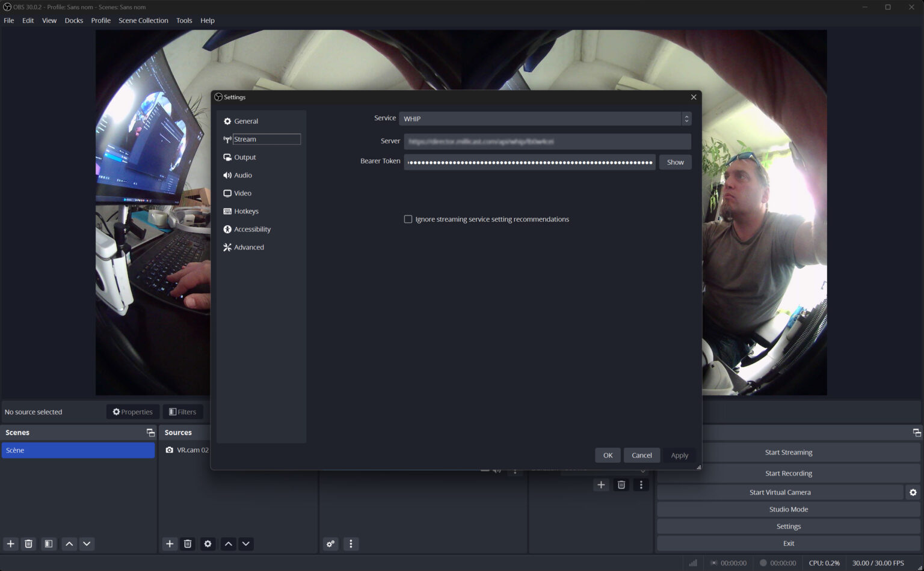Toggle Studio Mode on
The height and width of the screenshot is (571, 924).
[788, 509]
